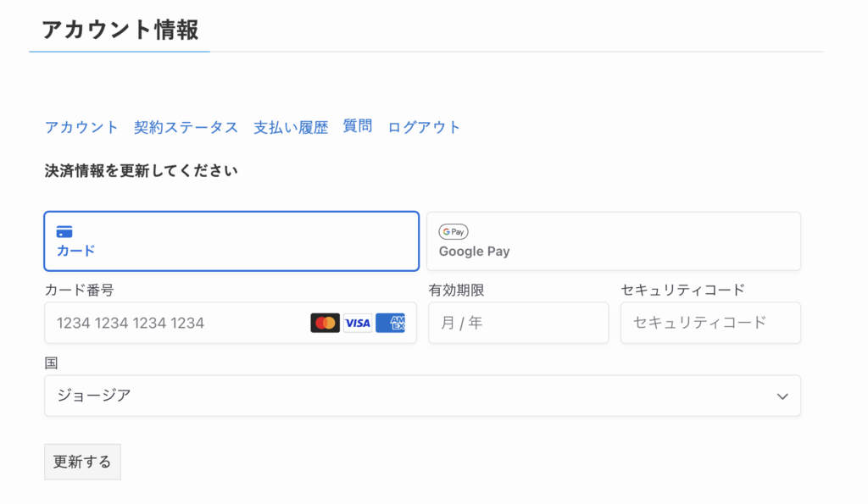The width and height of the screenshot is (868, 504).
Task: Click the アカウント情報 page heading
Action: (120, 30)
